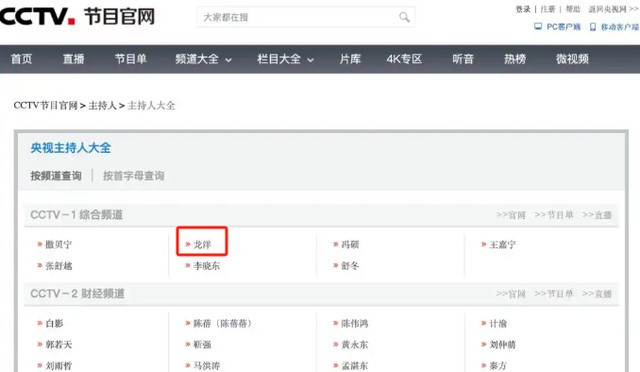
Task: Open 节目单 in the top navigation bar
Action: coord(131,59)
